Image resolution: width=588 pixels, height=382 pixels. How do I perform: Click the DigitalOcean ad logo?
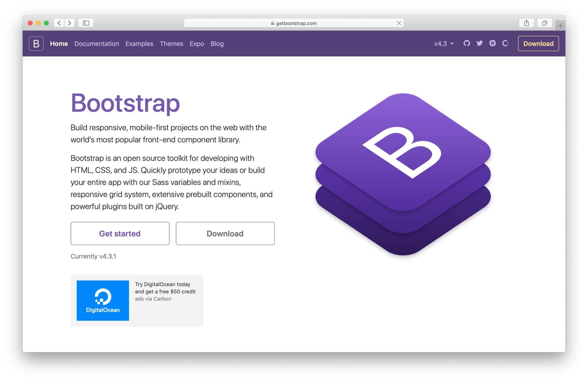coord(103,300)
